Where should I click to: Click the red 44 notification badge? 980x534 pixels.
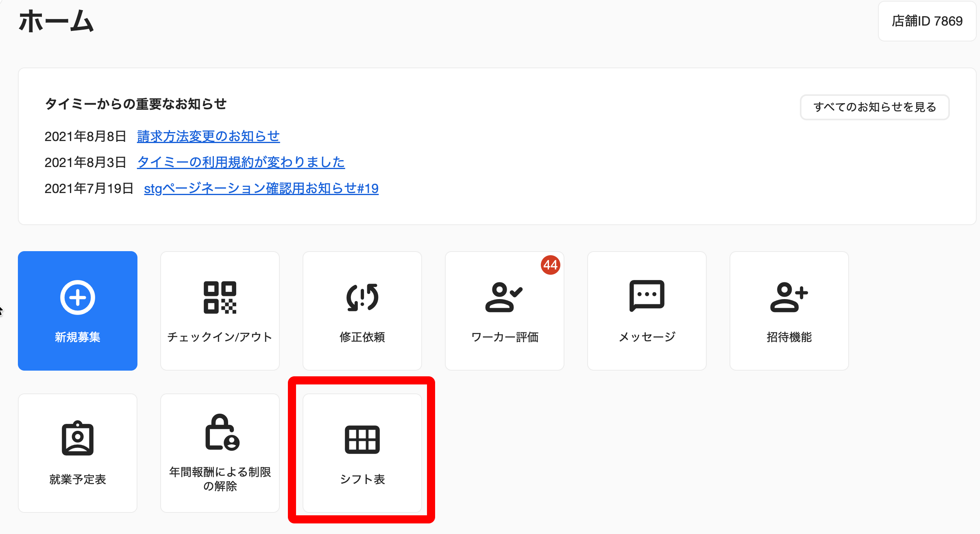point(551,265)
